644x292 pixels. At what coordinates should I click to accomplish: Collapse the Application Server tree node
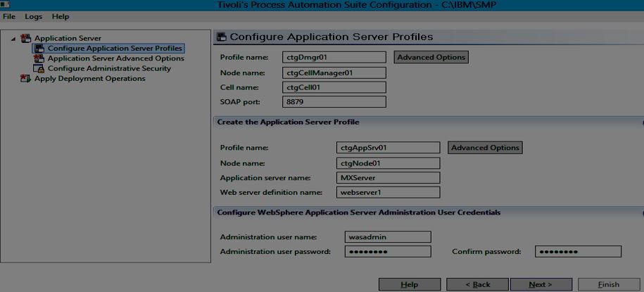coord(13,39)
